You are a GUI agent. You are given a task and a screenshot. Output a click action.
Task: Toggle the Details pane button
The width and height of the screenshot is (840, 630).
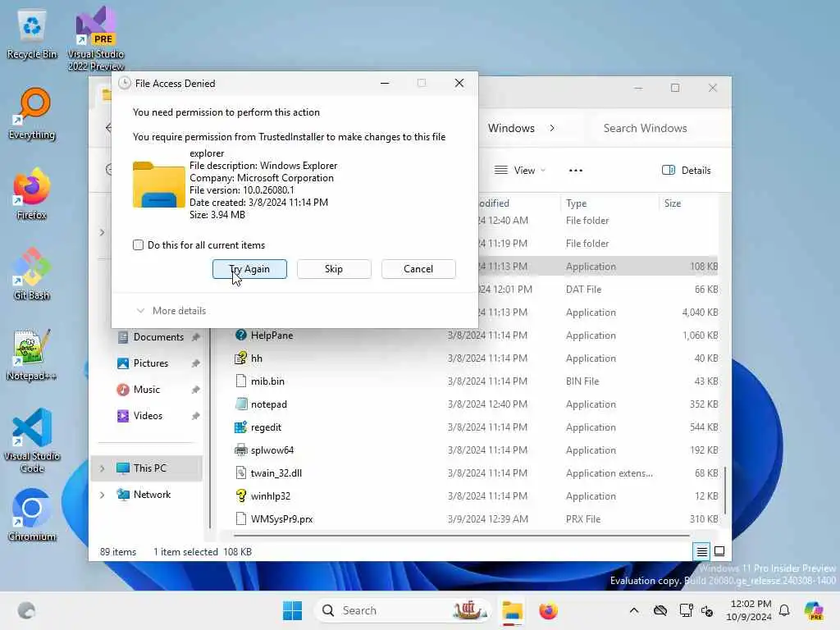click(x=687, y=171)
